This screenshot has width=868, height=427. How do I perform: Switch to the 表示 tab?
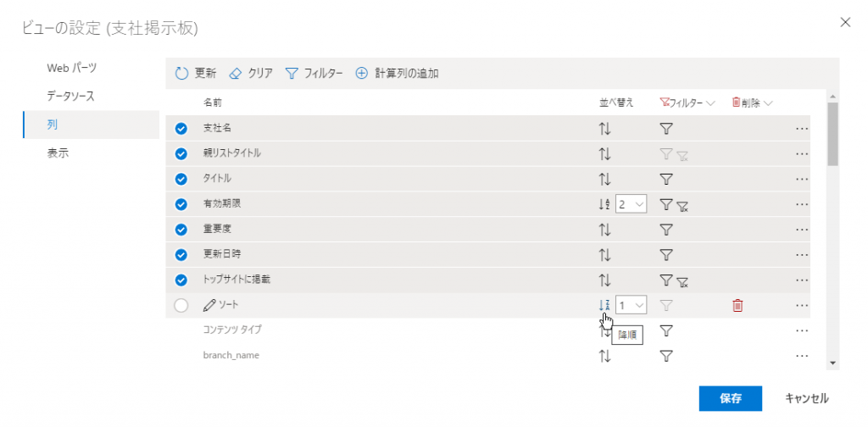58,153
